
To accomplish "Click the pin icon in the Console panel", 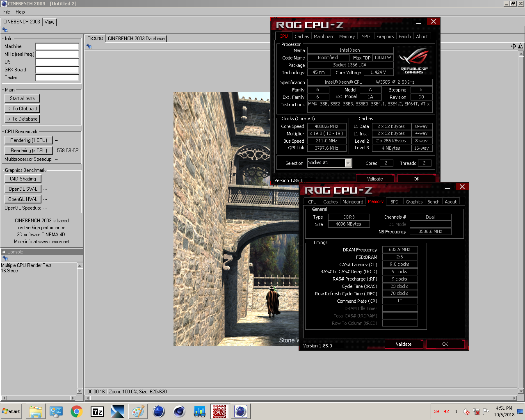I will [x=5, y=258].
